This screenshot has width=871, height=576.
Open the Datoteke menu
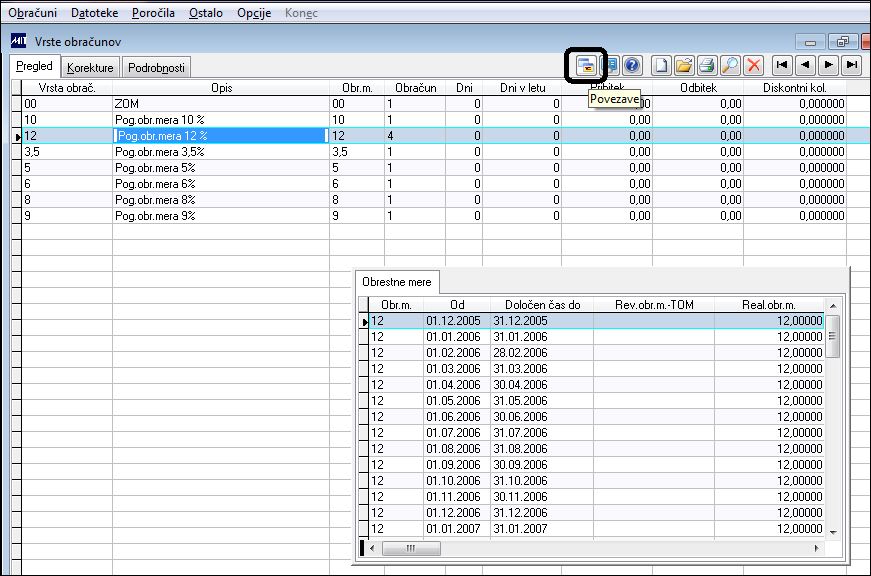tap(94, 13)
